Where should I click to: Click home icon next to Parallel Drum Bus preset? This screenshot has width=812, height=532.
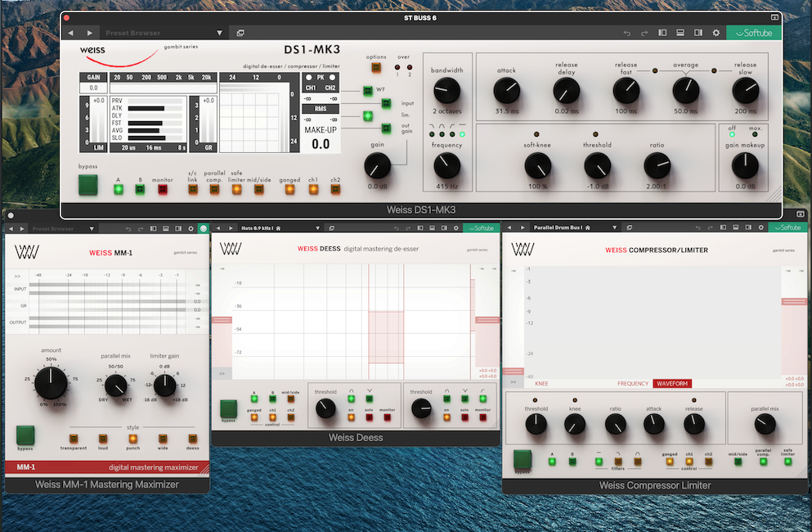click(587, 227)
